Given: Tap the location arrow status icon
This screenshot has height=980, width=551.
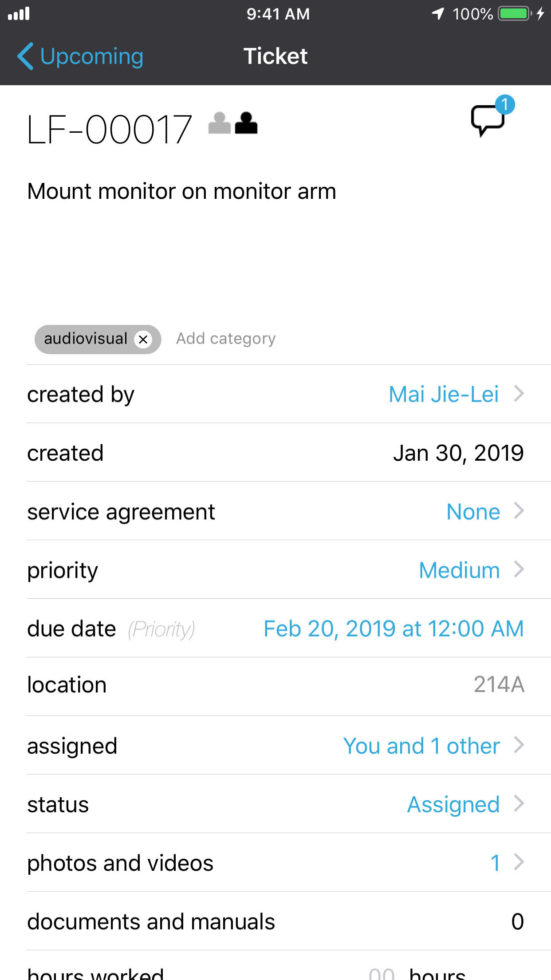Looking at the screenshot, I should tap(438, 14).
